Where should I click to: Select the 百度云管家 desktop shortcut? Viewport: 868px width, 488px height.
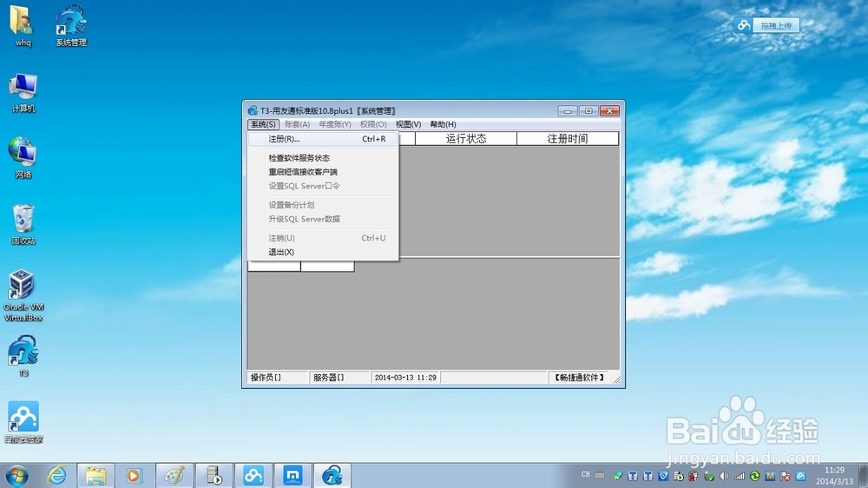point(23,422)
